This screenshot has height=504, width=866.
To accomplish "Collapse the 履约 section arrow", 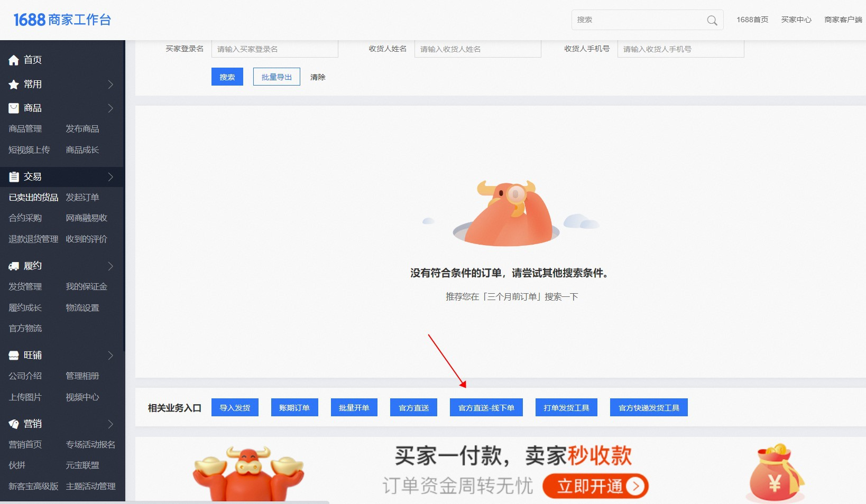I will (110, 266).
